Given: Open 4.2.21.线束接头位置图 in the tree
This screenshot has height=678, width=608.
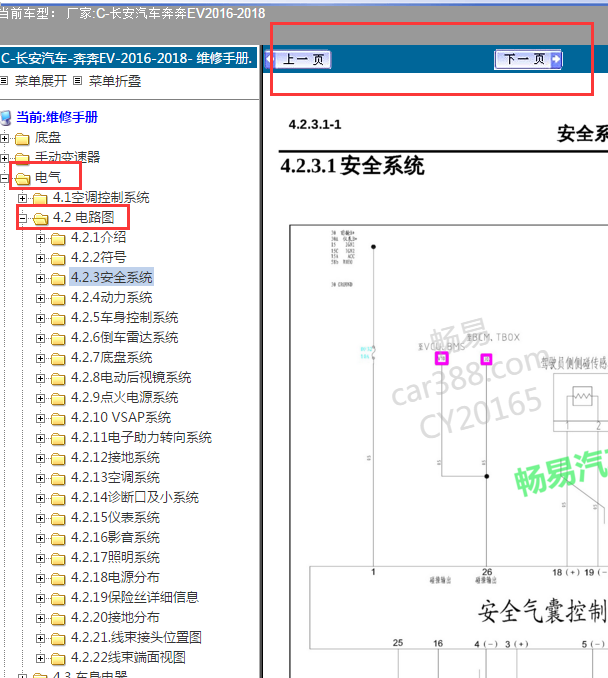Looking at the screenshot, I should click(x=136, y=637).
